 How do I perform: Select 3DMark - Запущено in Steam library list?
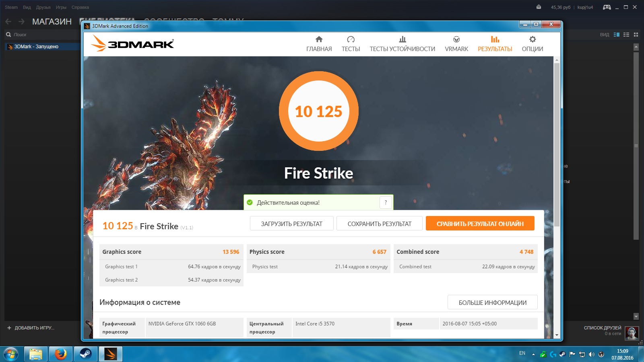[42, 47]
